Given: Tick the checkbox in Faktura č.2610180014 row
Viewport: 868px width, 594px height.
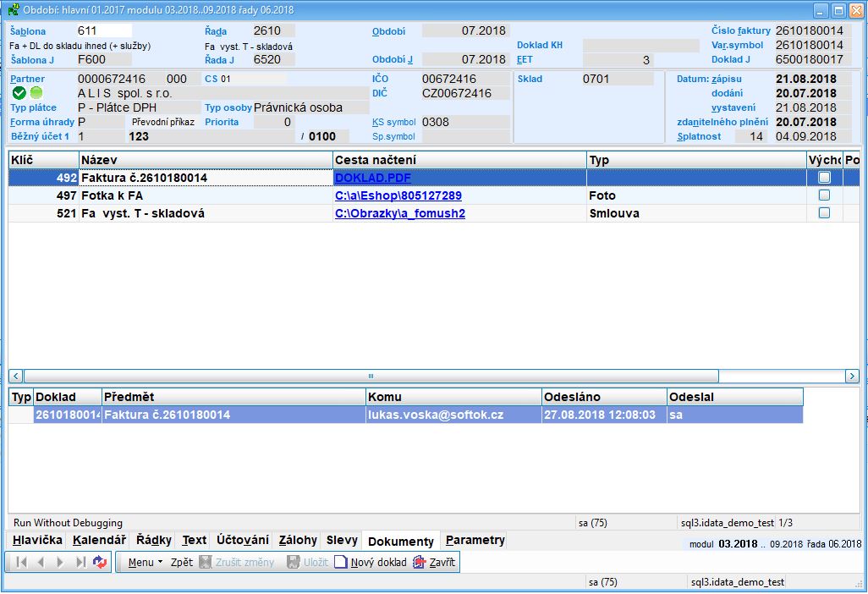Looking at the screenshot, I should click(x=824, y=177).
